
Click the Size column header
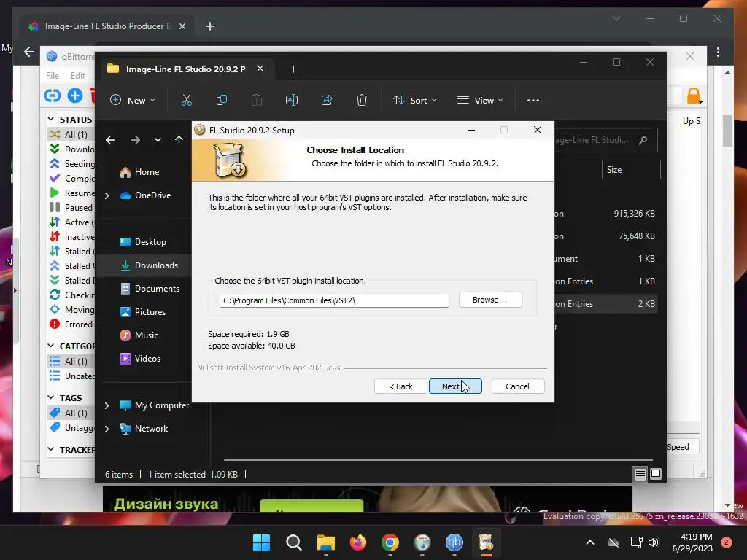click(x=614, y=170)
